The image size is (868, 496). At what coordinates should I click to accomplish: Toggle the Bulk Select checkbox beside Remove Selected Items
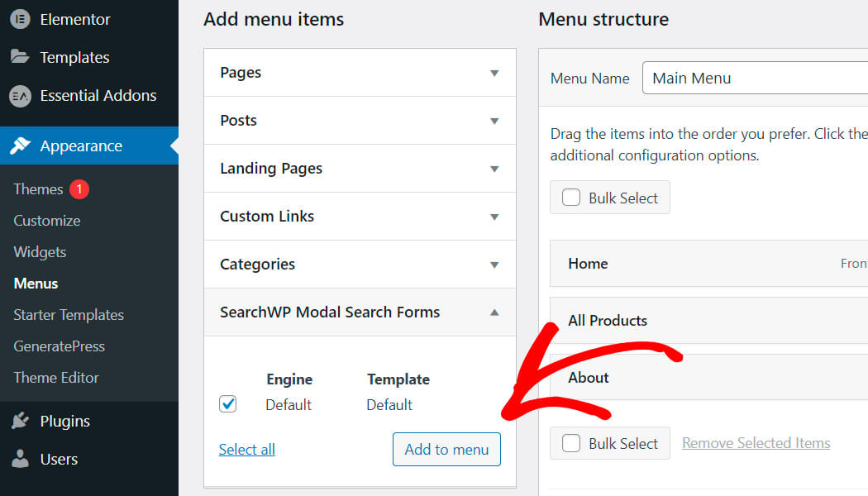[570, 443]
